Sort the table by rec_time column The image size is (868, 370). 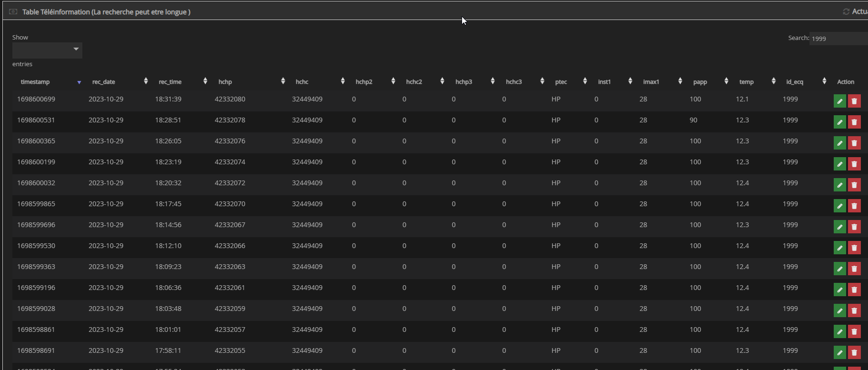pyautogui.click(x=180, y=82)
